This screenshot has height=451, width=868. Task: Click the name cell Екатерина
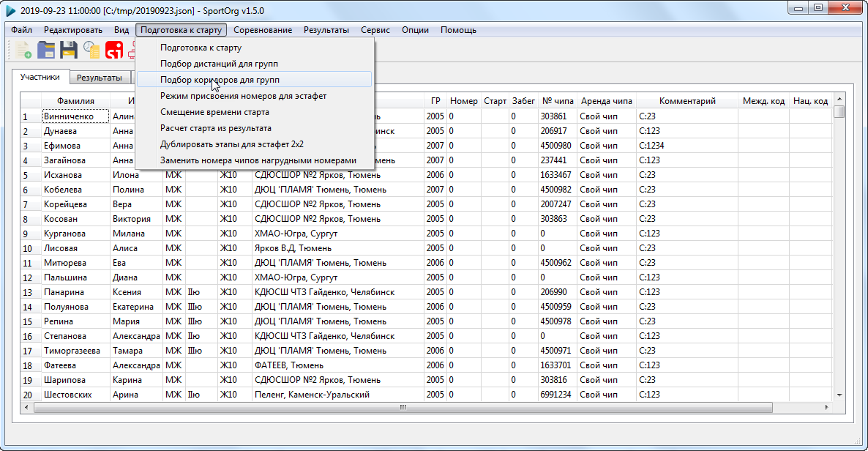pyautogui.click(x=136, y=306)
